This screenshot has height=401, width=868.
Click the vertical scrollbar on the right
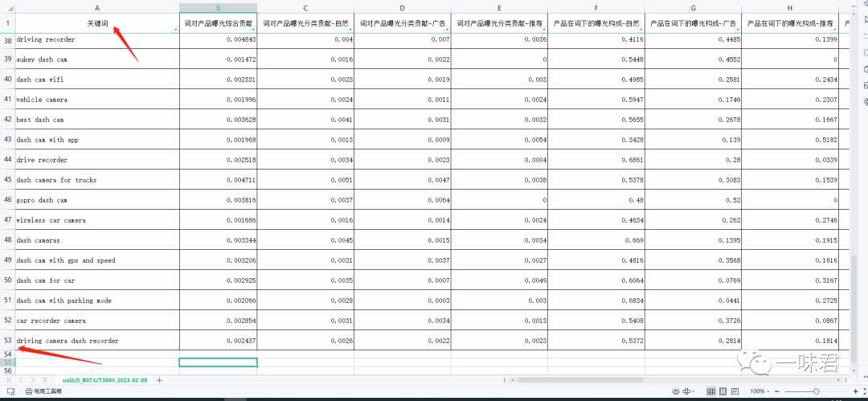point(854,310)
